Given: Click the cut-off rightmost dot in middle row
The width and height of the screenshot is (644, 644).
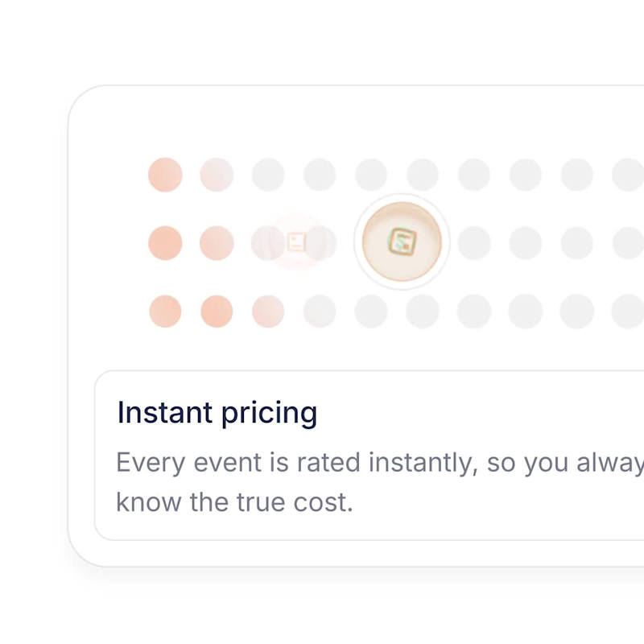Looking at the screenshot, I should point(630,243).
